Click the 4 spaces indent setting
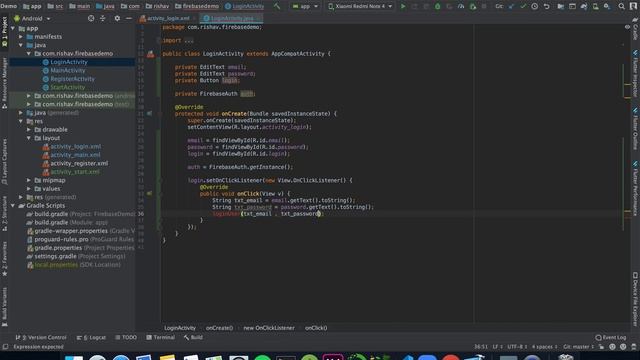This screenshot has height=360, width=640. (x=544, y=347)
